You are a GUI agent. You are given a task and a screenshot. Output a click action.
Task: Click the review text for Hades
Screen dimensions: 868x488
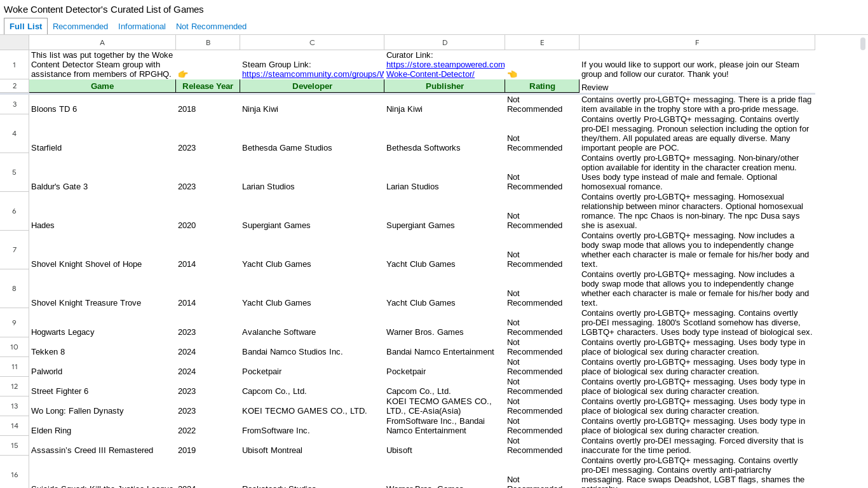coord(697,211)
